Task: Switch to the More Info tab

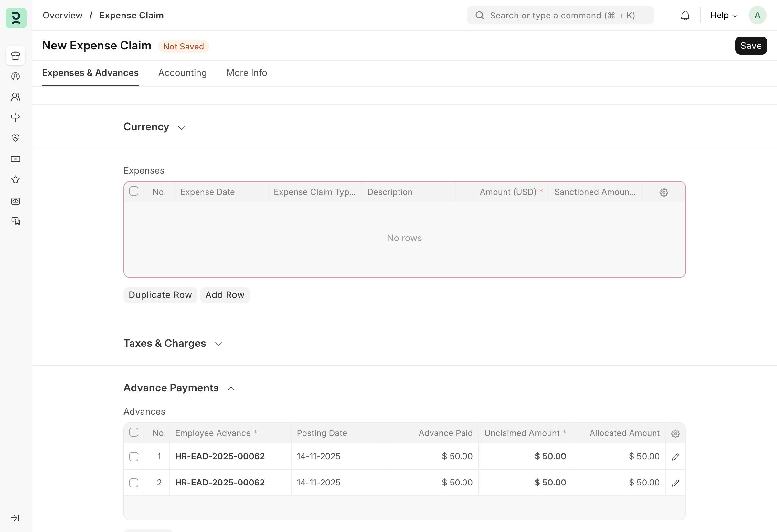Action: 246,73
